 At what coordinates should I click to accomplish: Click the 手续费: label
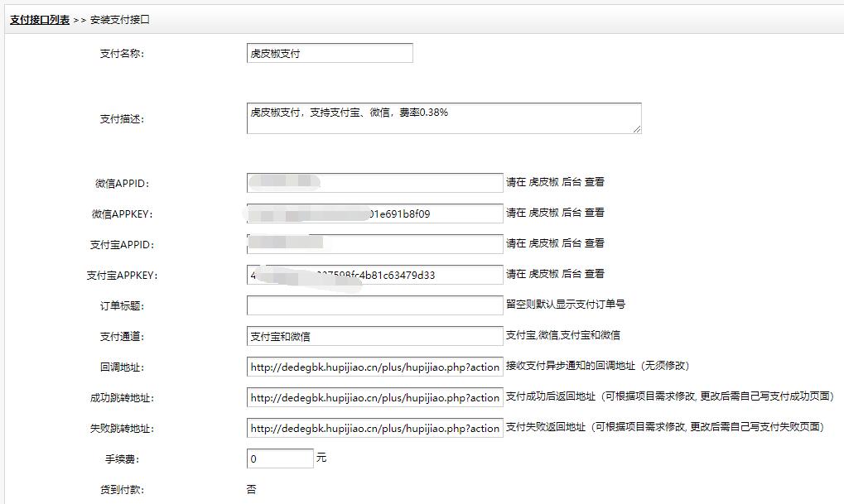tap(123, 459)
